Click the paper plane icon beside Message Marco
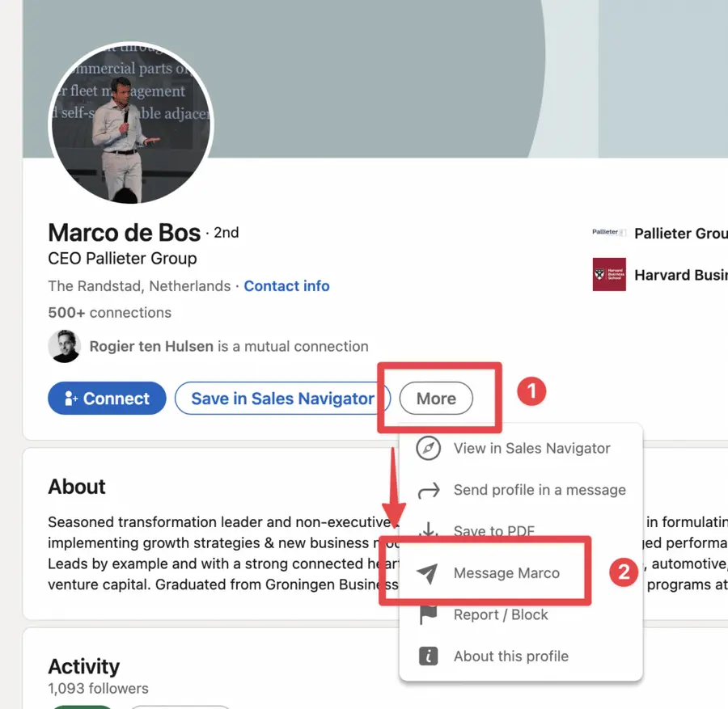This screenshot has width=728, height=709. pos(428,572)
